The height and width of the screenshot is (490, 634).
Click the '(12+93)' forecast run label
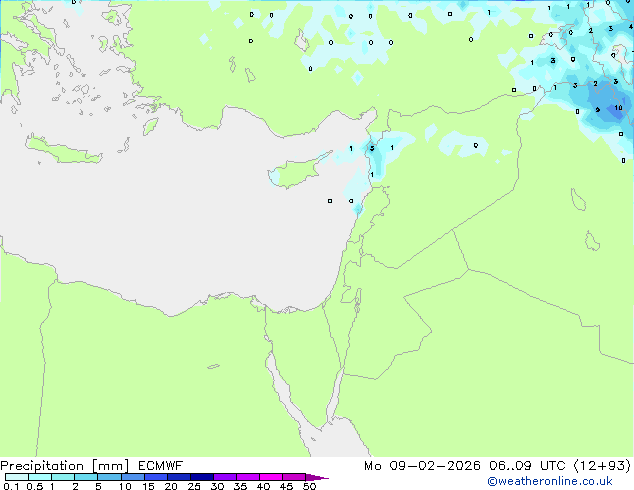(602, 466)
